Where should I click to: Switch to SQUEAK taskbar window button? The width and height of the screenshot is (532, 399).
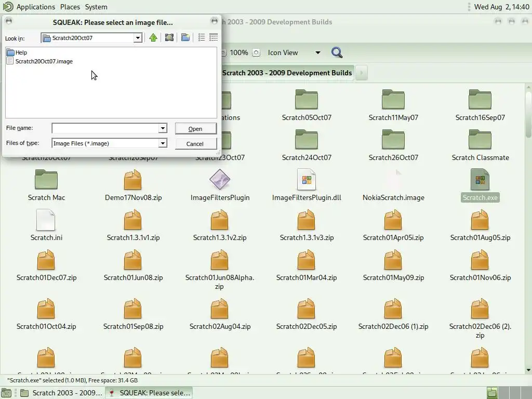coord(149,393)
